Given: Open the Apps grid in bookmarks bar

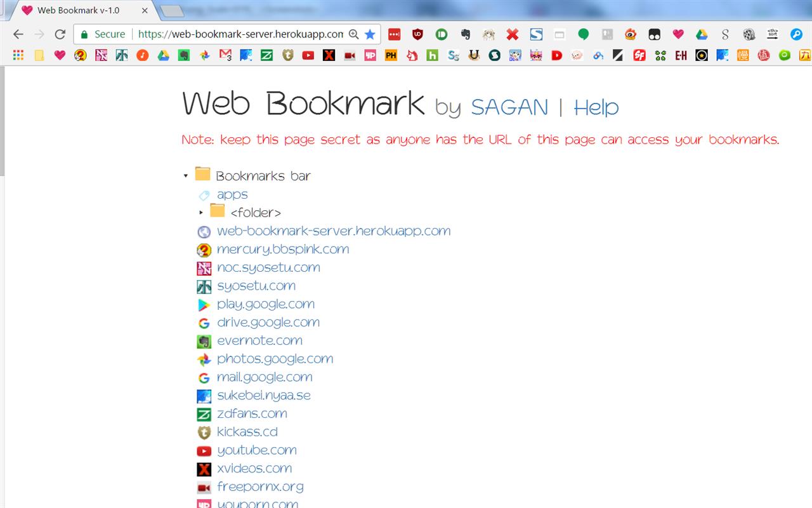Looking at the screenshot, I should pos(18,55).
